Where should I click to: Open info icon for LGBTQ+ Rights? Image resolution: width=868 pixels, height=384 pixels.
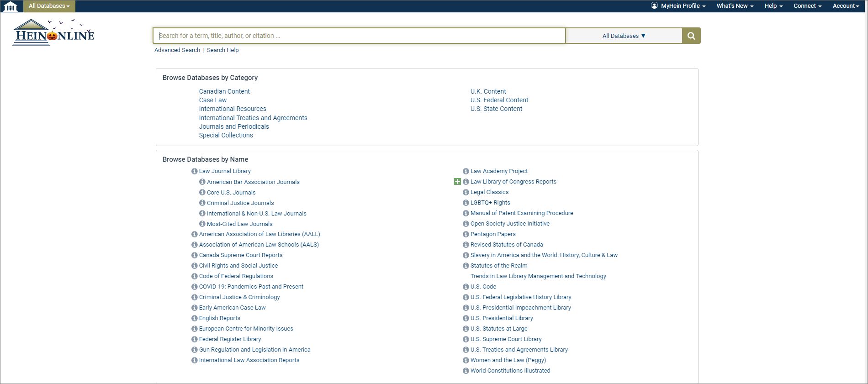tap(466, 203)
